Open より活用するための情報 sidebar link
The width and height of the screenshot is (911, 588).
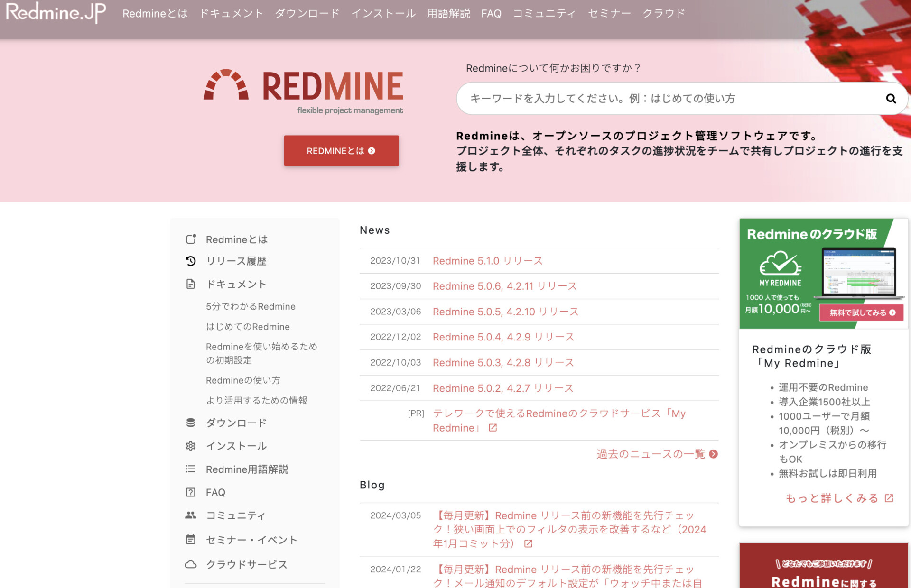[x=257, y=400]
